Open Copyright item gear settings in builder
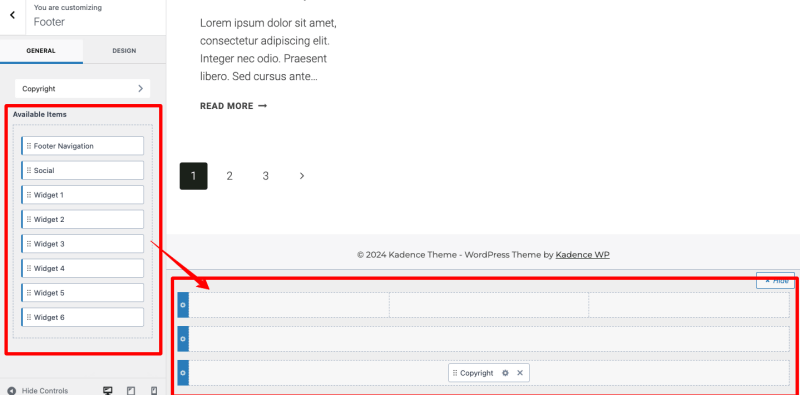800x395 pixels. 505,373
